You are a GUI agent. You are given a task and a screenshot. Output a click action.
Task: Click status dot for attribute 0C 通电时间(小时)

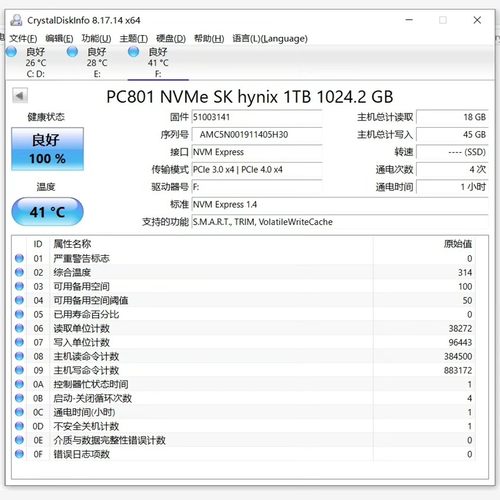coord(19,412)
